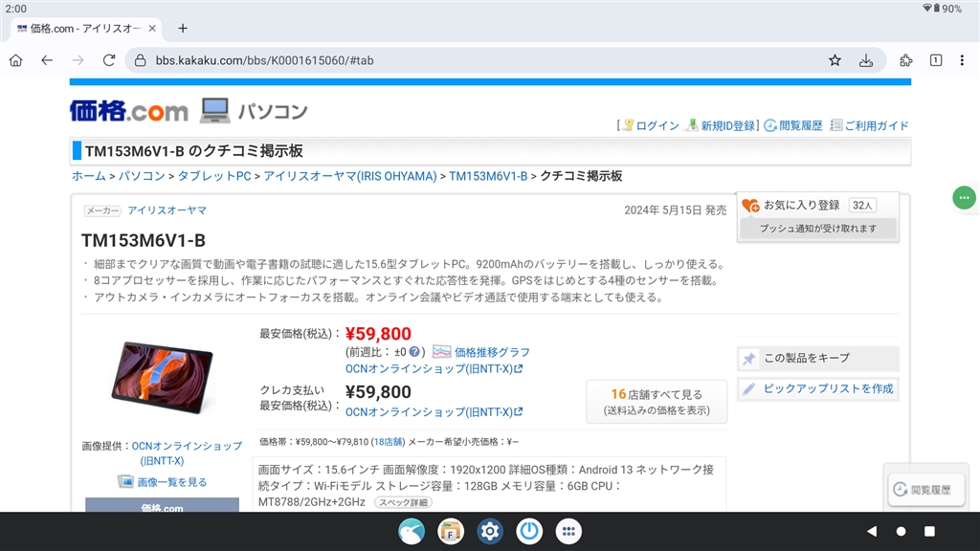Click the 価格.com logo
Screen dimensions: 980x551
129,111
